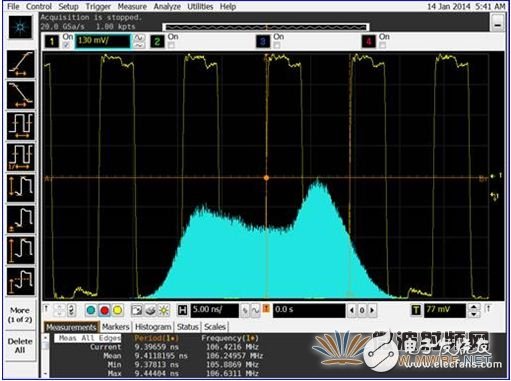The width and height of the screenshot is (511, 381).
Task: Choose the frequency measurement icon
Action: (21, 157)
